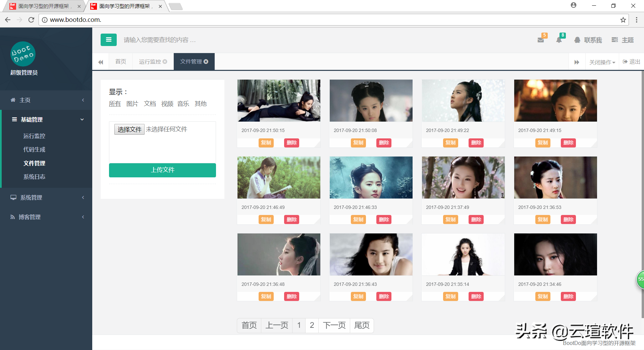Delete the image dated 2017-09-20 21:50:15

(291, 143)
